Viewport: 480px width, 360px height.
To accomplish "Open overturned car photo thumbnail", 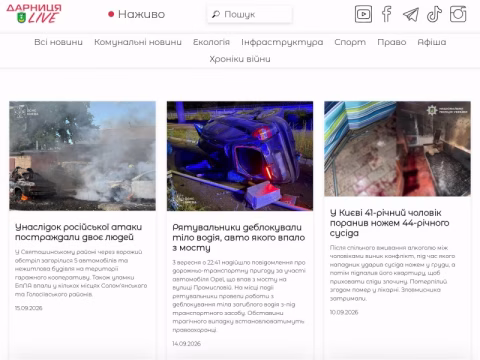I will tap(240, 156).
